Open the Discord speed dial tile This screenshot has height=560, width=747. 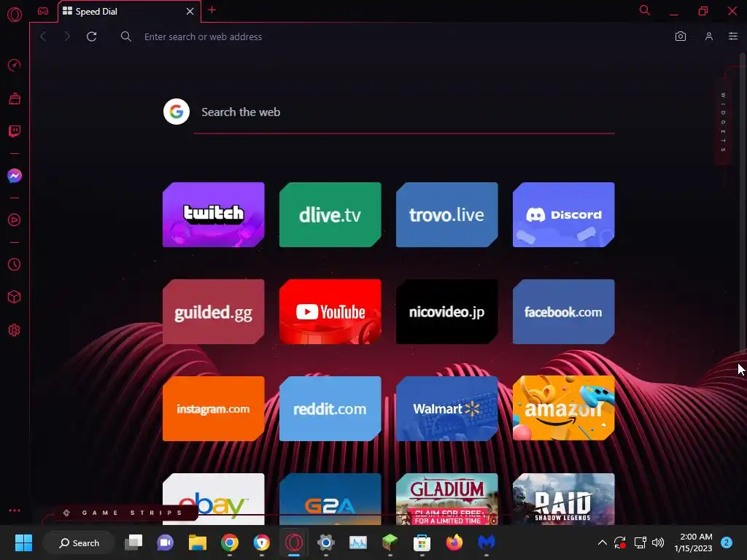coord(564,215)
